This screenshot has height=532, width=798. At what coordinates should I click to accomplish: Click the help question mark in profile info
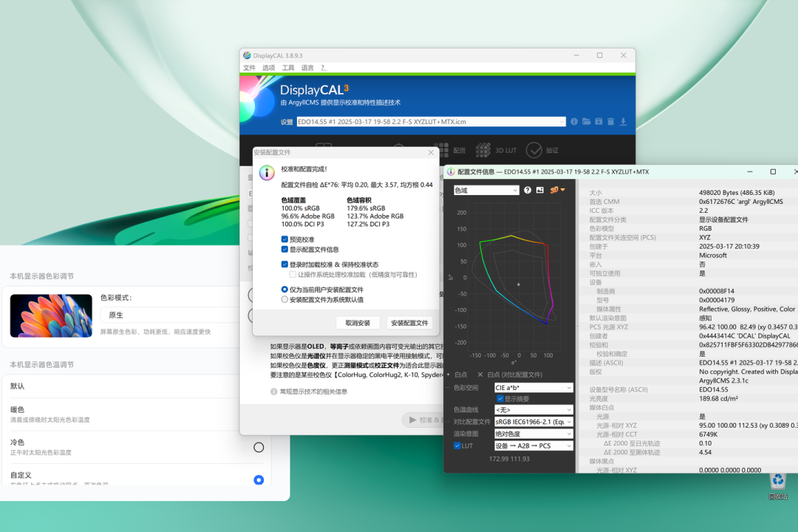coord(528,190)
